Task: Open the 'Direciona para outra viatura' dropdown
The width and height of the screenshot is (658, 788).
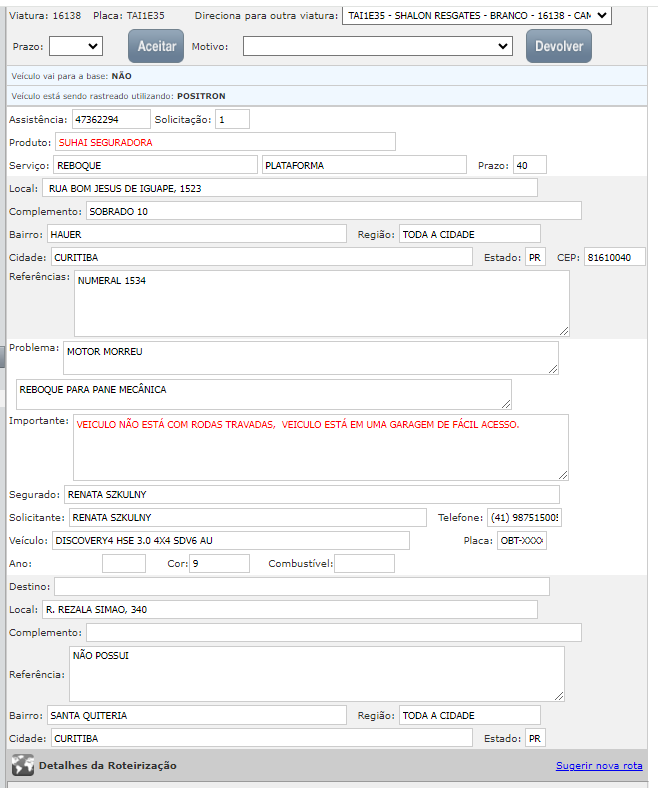Action: click(476, 15)
